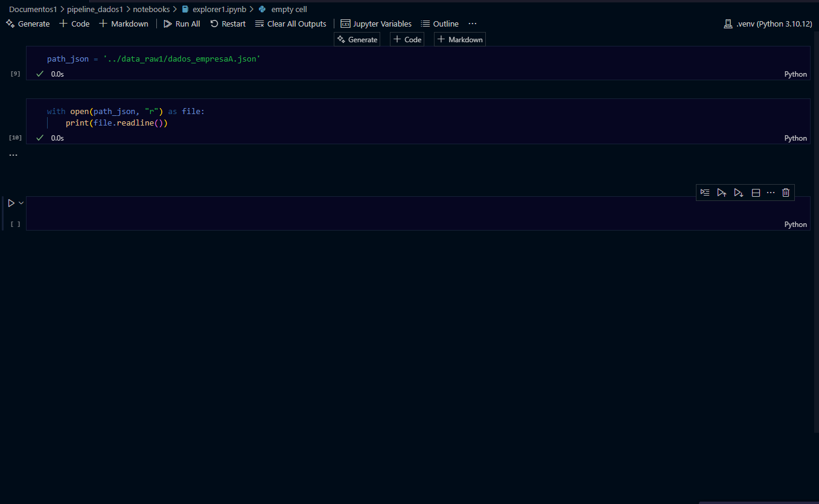Change the Python language mode of the empty cell

pos(795,225)
